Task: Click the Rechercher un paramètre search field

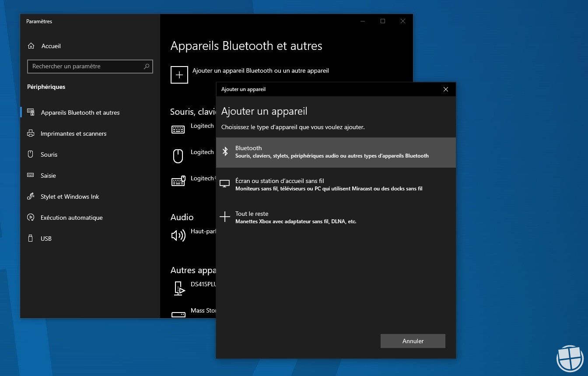Action: [x=90, y=67]
